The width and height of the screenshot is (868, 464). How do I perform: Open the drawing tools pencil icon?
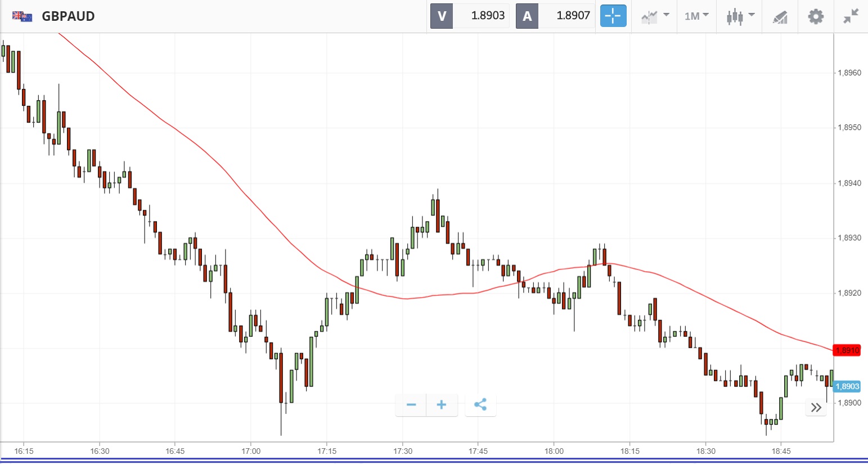point(780,17)
